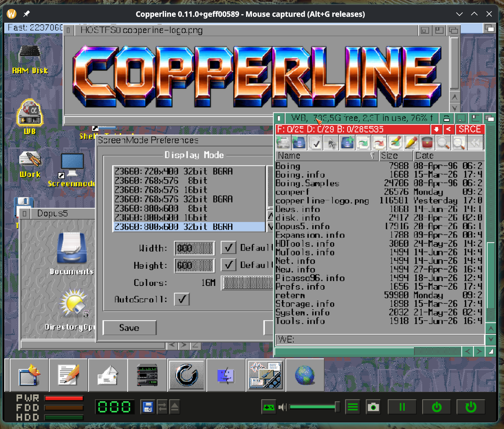The height and width of the screenshot is (429, 504).
Task: Click the double left arrow icon in lister toolbar
Action: click(x=475, y=143)
